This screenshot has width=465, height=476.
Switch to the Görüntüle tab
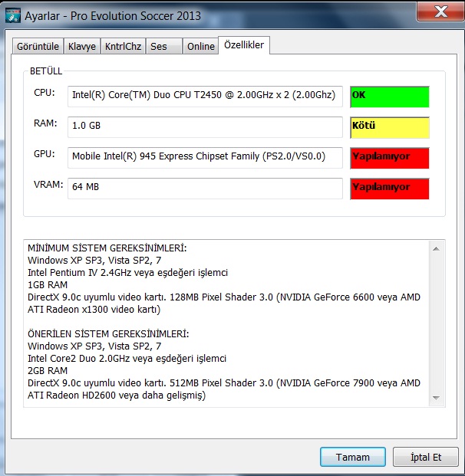(x=38, y=46)
